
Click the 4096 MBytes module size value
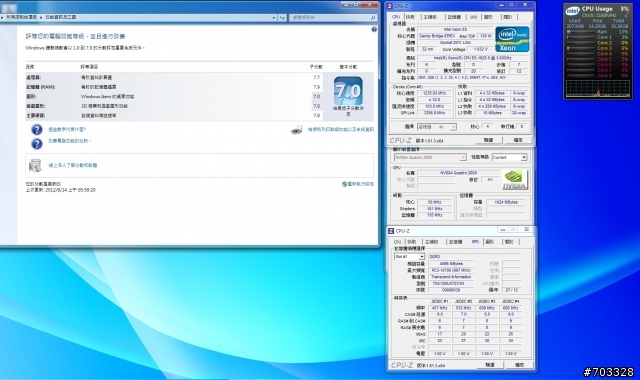[x=451, y=264]
